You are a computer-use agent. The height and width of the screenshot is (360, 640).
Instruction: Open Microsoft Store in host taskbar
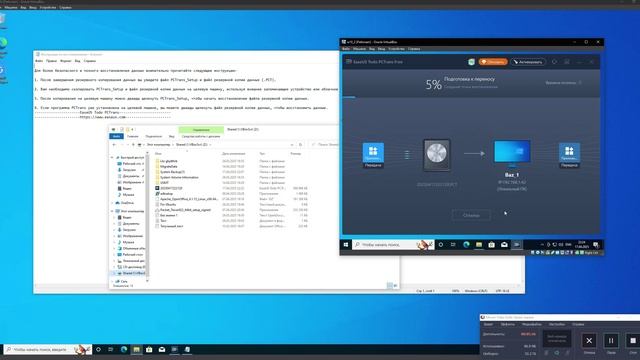(x=149, y=349)
